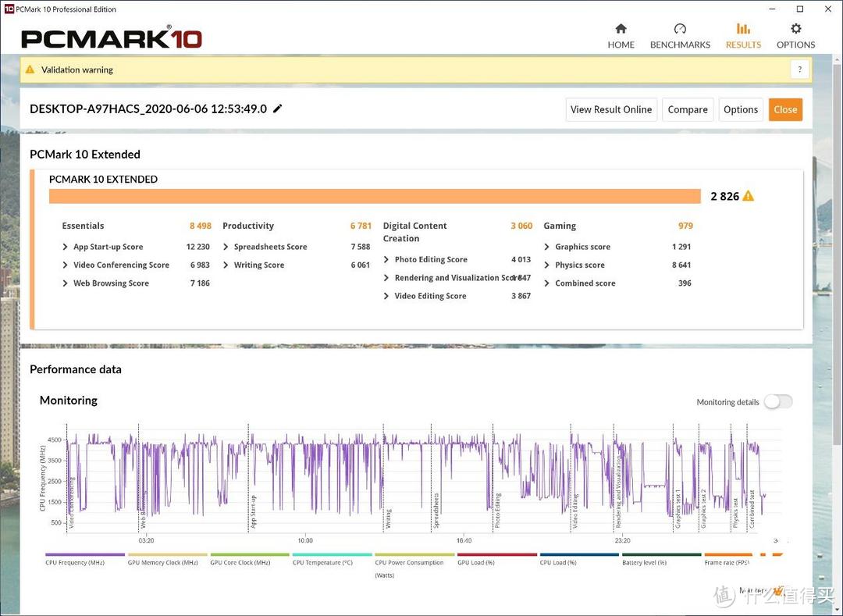Switch to the RESULTS tab
This screenshot has width=843, height=616.
click(743, 37)
